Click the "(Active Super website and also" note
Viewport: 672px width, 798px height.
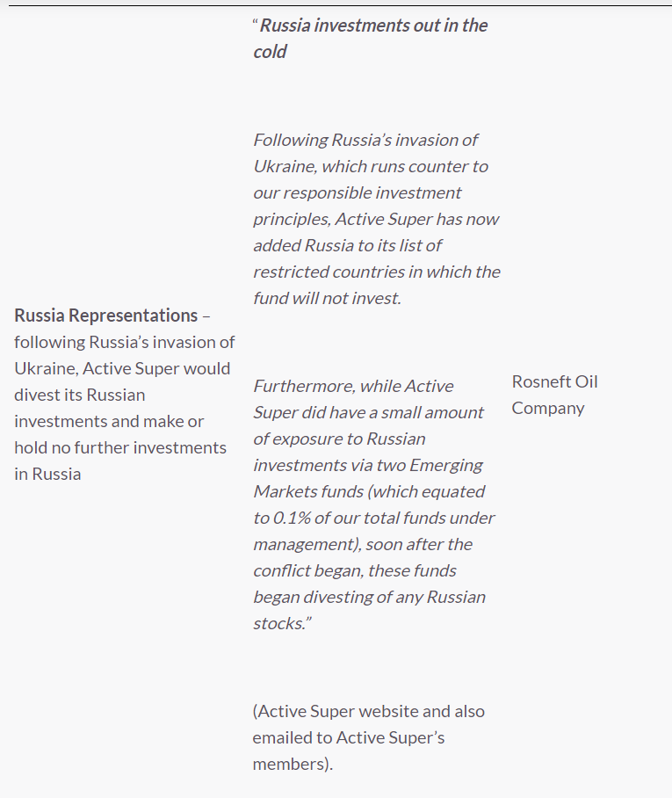(x=368, y=711)
